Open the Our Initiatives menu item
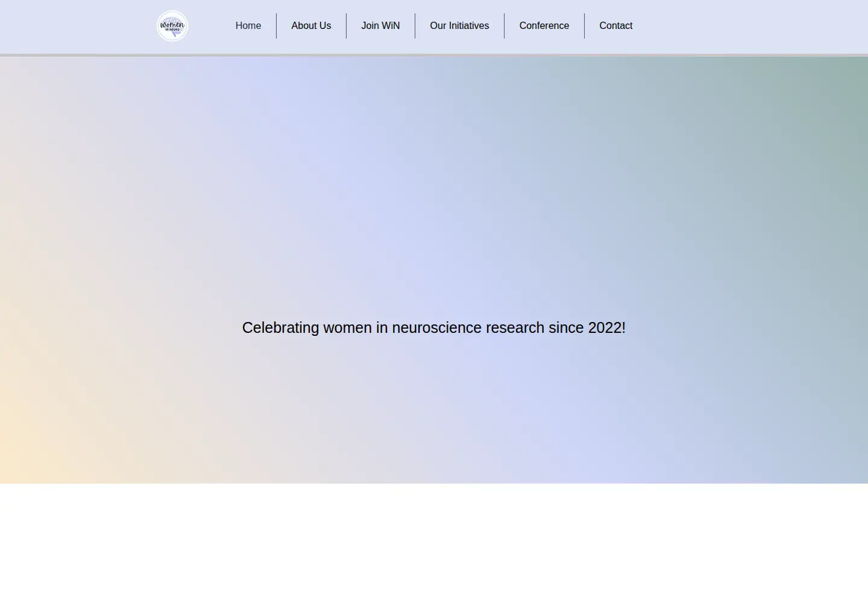868x603 pixels. (x=459, y=26)
